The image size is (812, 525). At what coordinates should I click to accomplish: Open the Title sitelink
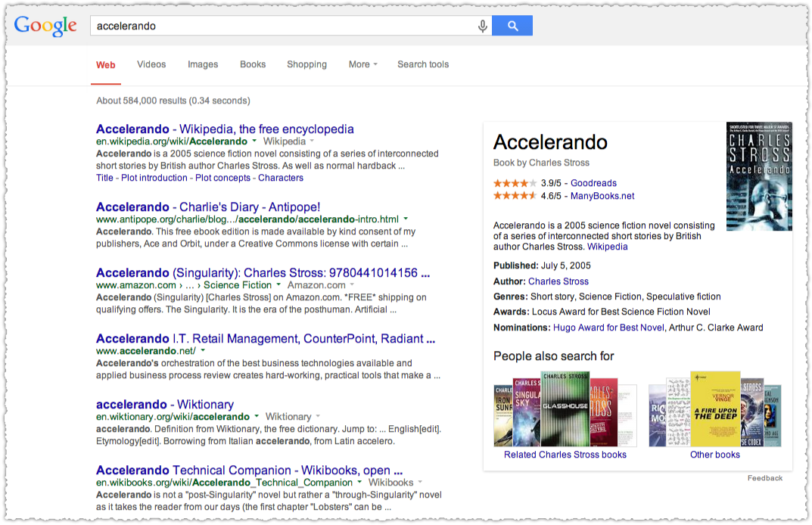pyautogui.click(x=104, y=178)
